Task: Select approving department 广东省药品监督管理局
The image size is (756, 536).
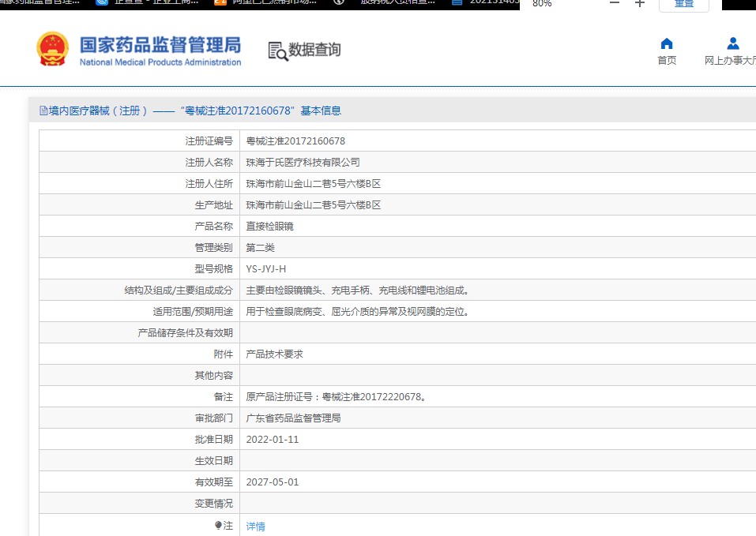Action: pos(293,418)
